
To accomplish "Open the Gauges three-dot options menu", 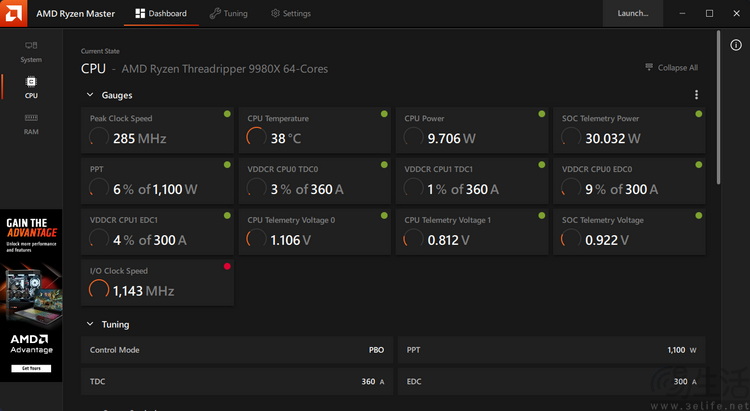I will point(696,95).
